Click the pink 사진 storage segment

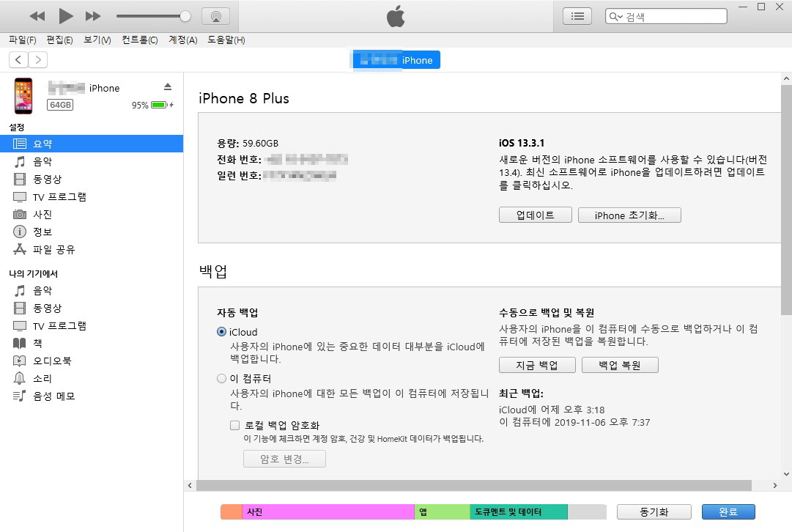coord(328,511)
